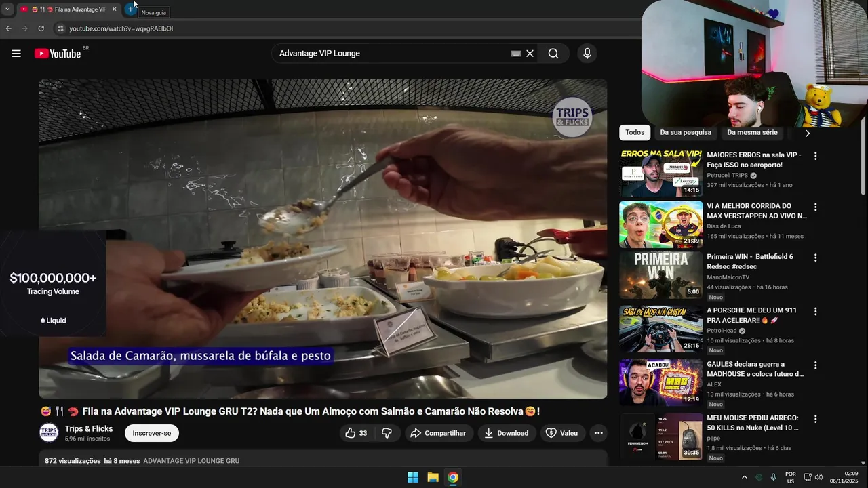Viewport: 868px width, 488px height.
Task: Close the Fila na Advantage VIP tab
Action: tap(114, 9)
